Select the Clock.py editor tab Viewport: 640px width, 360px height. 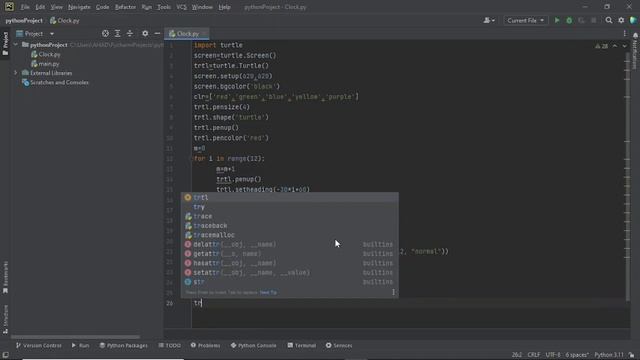click(x=187, y=33)
